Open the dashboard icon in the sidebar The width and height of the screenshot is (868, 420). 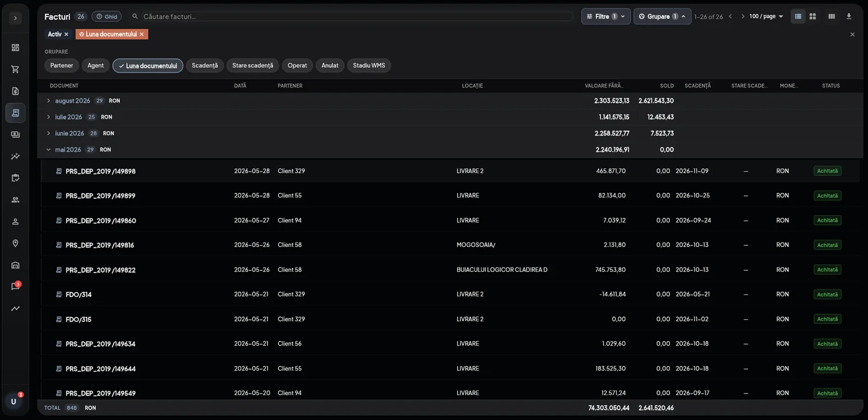click(16, 47)
